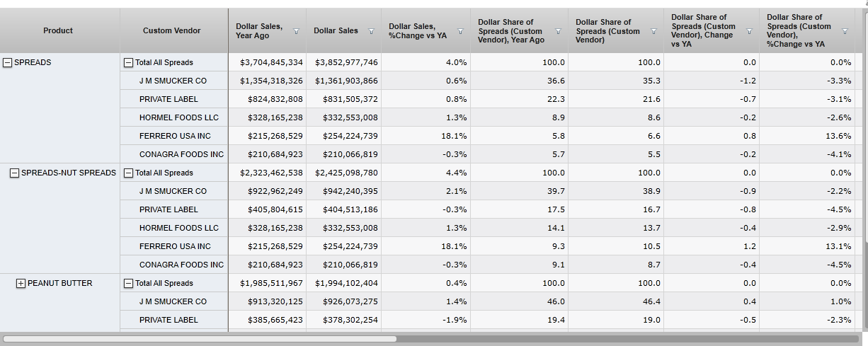This screenshot has height=346, width=868.
Task: Filter Dollar Share of Spreads, Change vs YA
Action: click(749, 31)
